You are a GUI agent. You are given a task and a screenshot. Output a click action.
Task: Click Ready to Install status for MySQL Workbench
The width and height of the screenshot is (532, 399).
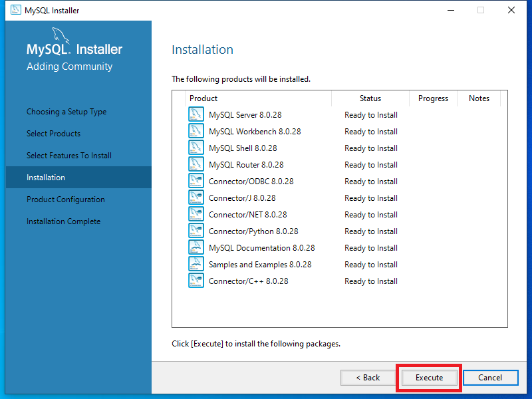(371, 132)
